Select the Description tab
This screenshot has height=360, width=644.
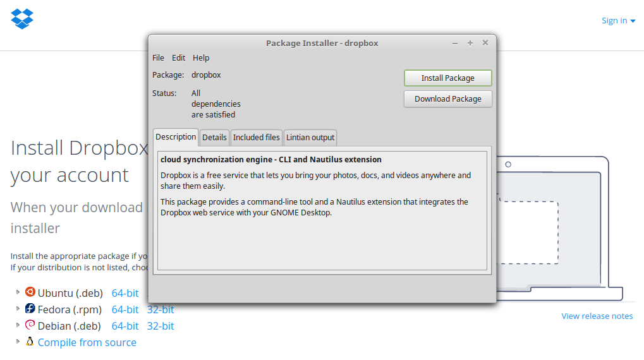[x=176, y=136]
